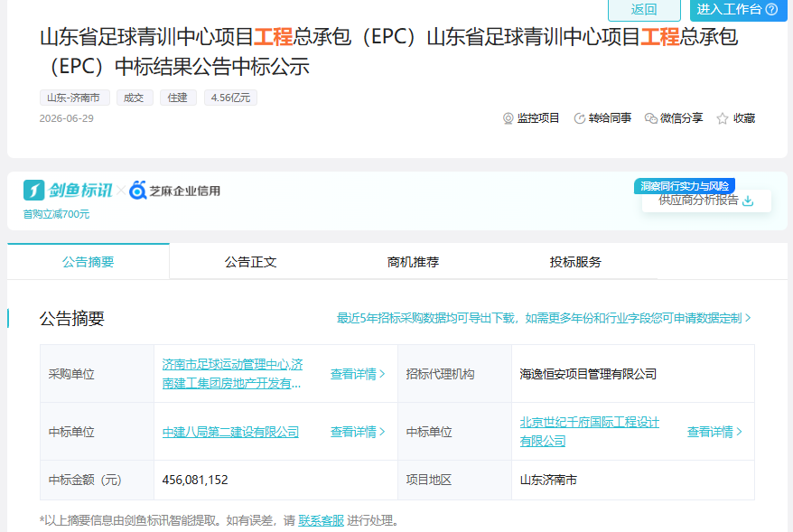Click 首购立减700元 promotion text
The image size is (793, 532).
coord(56,214)
